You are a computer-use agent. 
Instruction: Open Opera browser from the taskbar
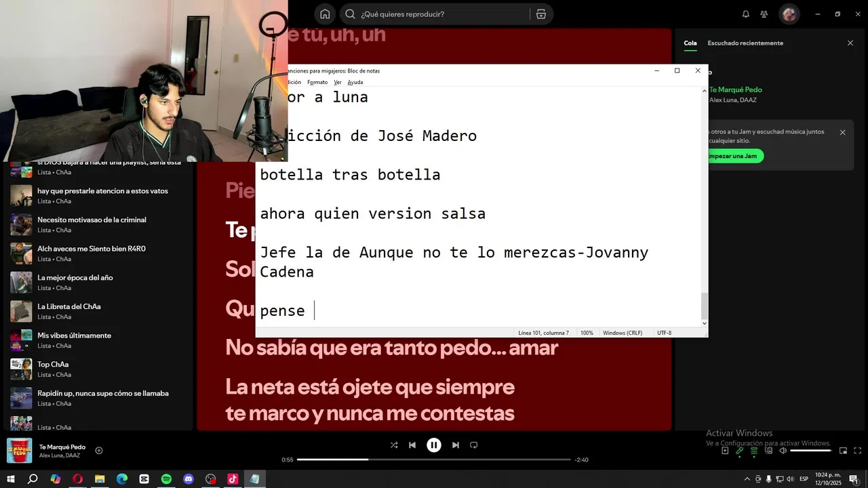(77, 479)
